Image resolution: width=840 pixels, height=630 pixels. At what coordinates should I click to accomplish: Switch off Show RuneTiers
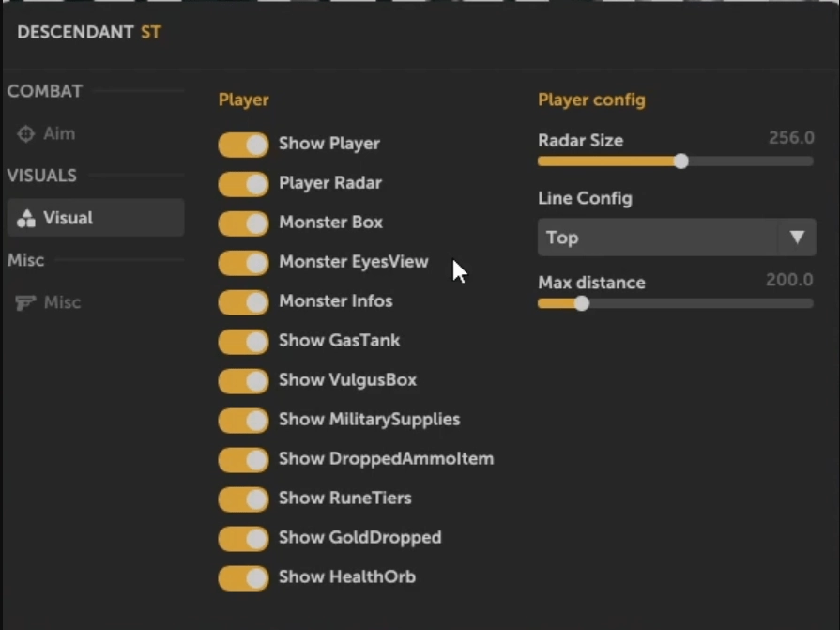pyautogui.click(x=243, y=499)
